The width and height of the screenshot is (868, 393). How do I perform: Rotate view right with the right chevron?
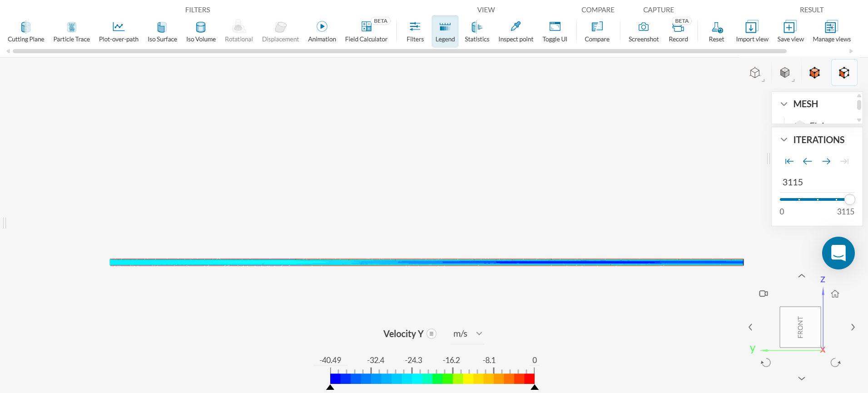point(853,327)
